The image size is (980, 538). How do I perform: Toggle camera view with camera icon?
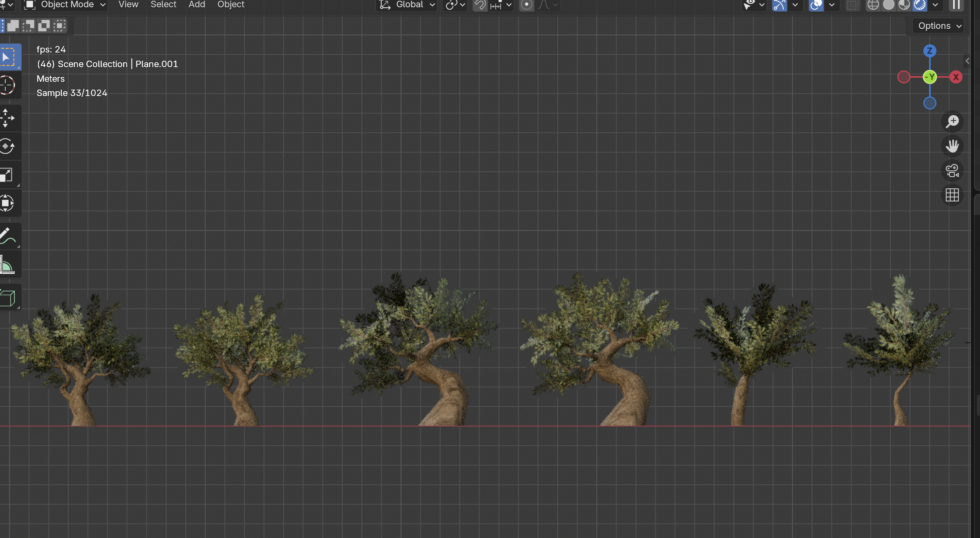(x=952, y=171)
